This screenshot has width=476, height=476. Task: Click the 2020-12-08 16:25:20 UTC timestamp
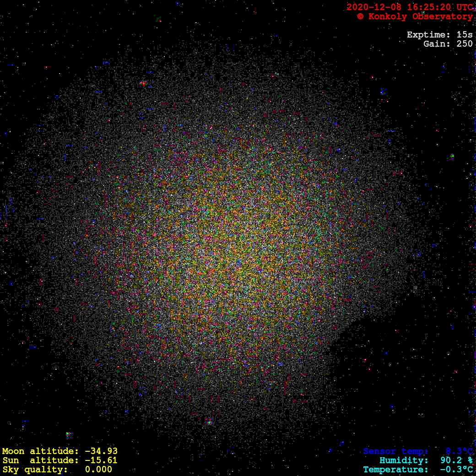pyautogui.click(x=409, y=7)
